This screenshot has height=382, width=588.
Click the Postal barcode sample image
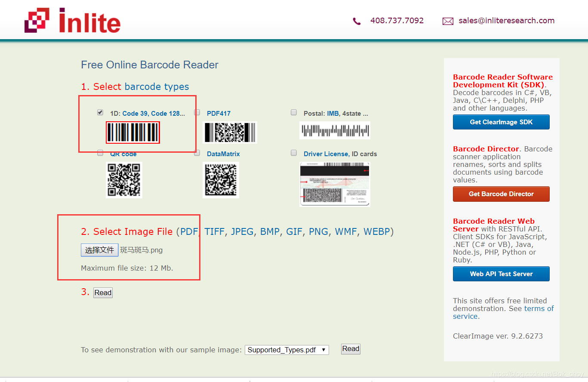click(335, 130)
